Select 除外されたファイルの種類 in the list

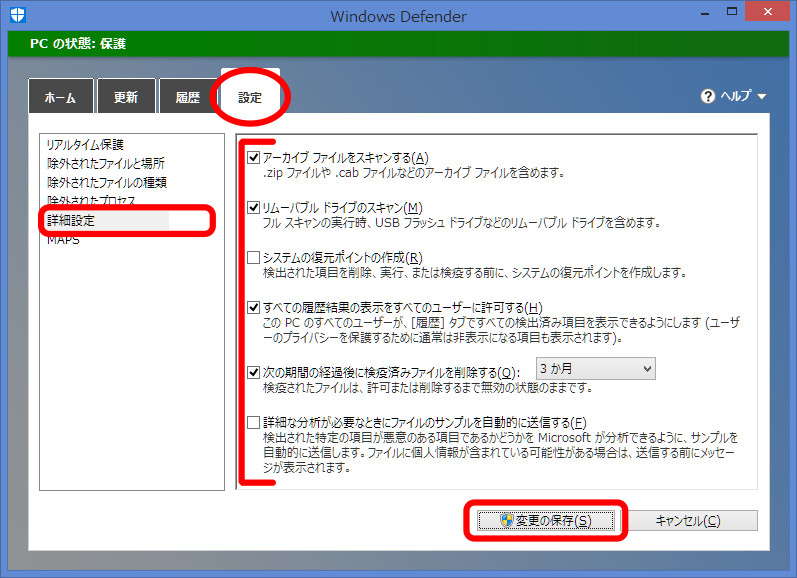(x=107, y=182)
